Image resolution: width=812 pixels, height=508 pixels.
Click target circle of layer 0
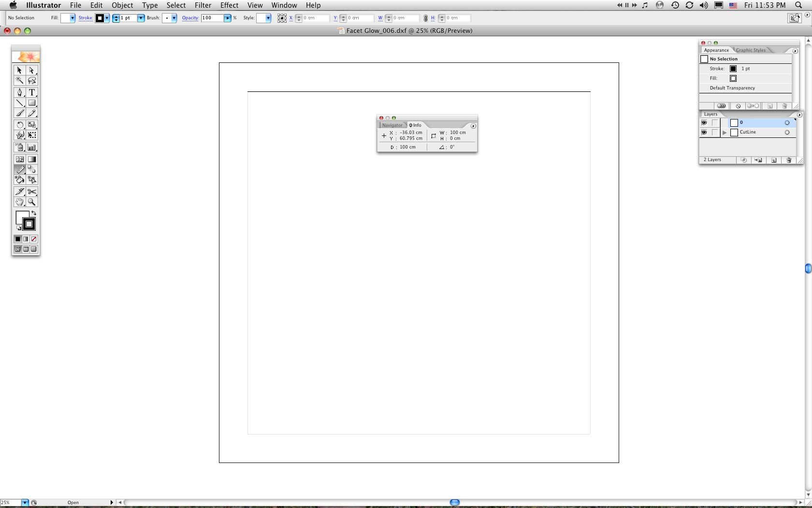pos(787,123)
